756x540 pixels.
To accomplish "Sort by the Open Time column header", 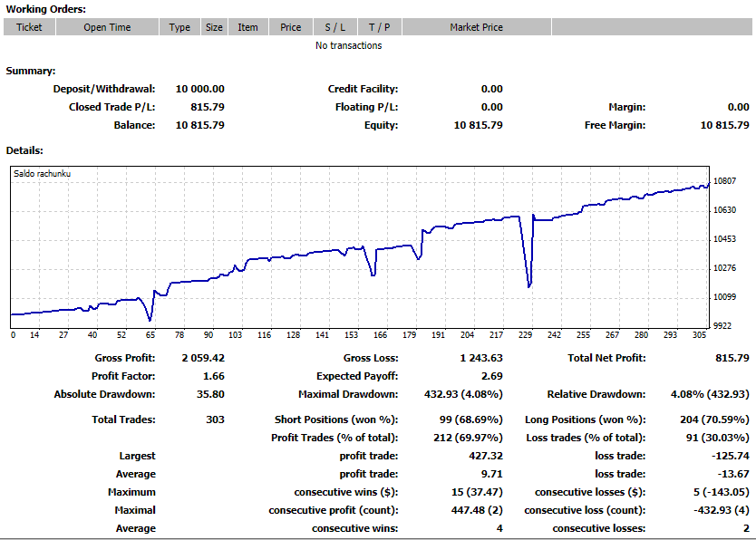I will (x=107, y=27).
